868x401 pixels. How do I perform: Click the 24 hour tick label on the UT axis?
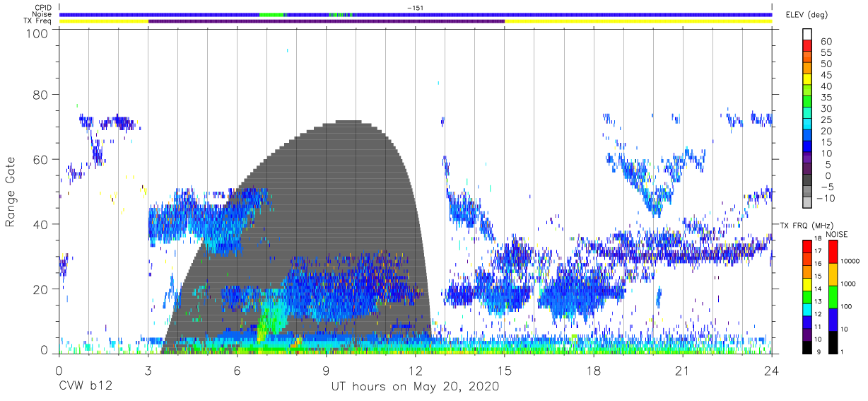(x=772, y=371)
